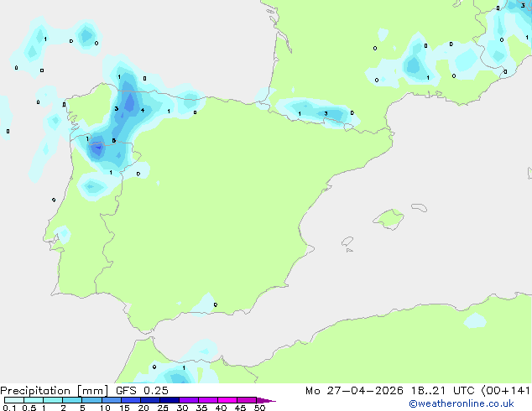Click the legend label '20'
The height and width of the screenshot is (411, 532).
tap(143, 408)
